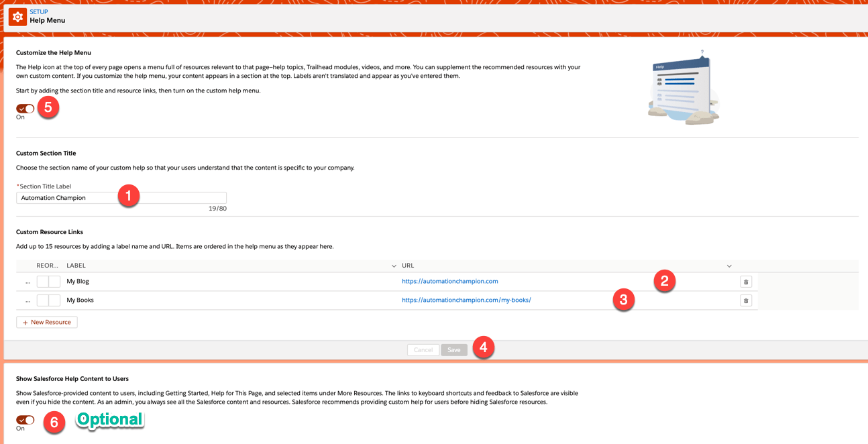Screen dimensions: 868x444
Task: Click the Help Menu page title
Action: pos(48,21)
